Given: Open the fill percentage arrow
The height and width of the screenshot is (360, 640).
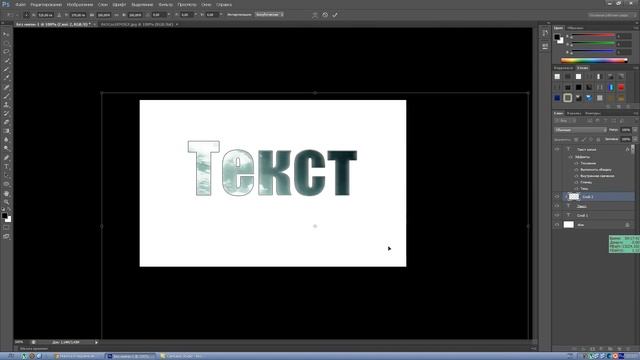Looking at the screenshot, I should [x=635, y=139].
